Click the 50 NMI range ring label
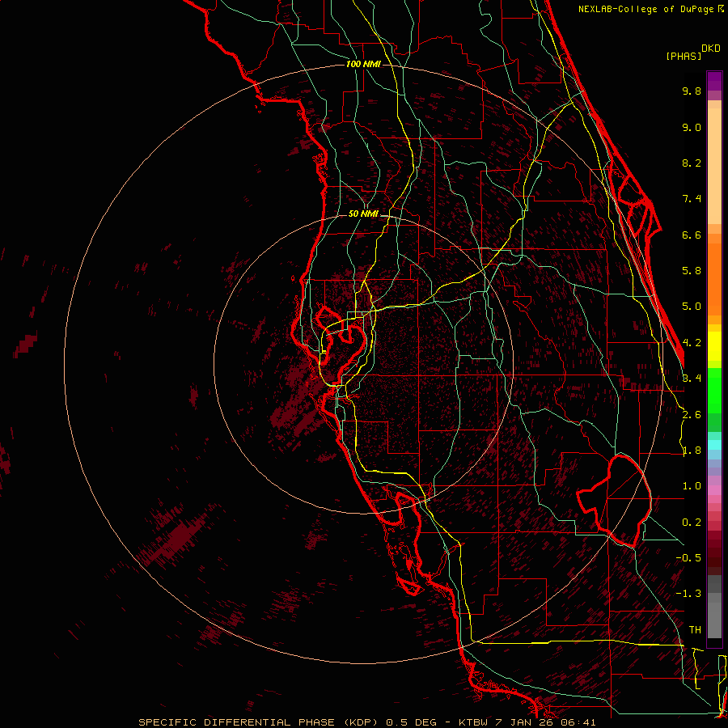Viewport: 728px width, 728px height. 363,214
